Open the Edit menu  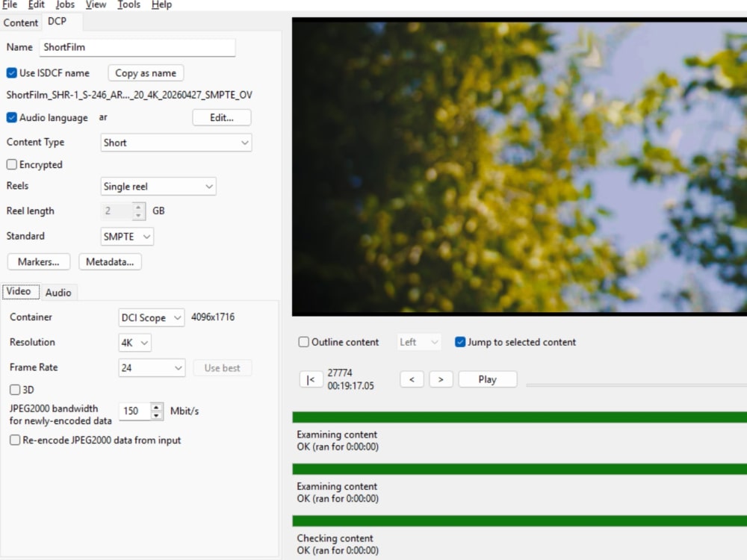[36, 4]
